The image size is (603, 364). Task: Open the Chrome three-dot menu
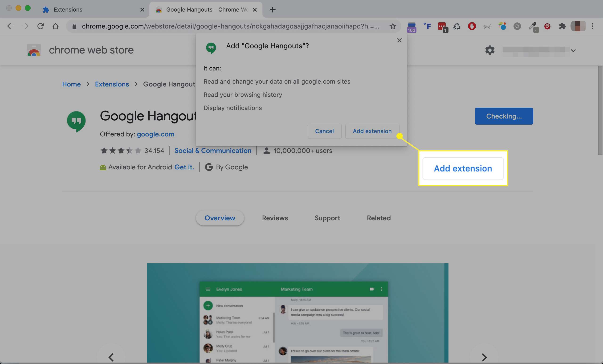coord(592,26)
